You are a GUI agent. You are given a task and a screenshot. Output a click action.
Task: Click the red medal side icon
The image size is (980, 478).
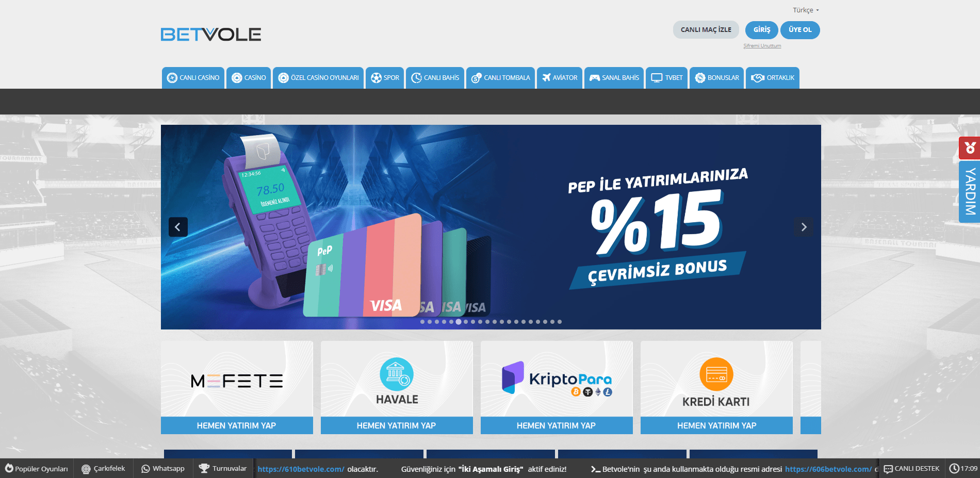coord(970,148)
